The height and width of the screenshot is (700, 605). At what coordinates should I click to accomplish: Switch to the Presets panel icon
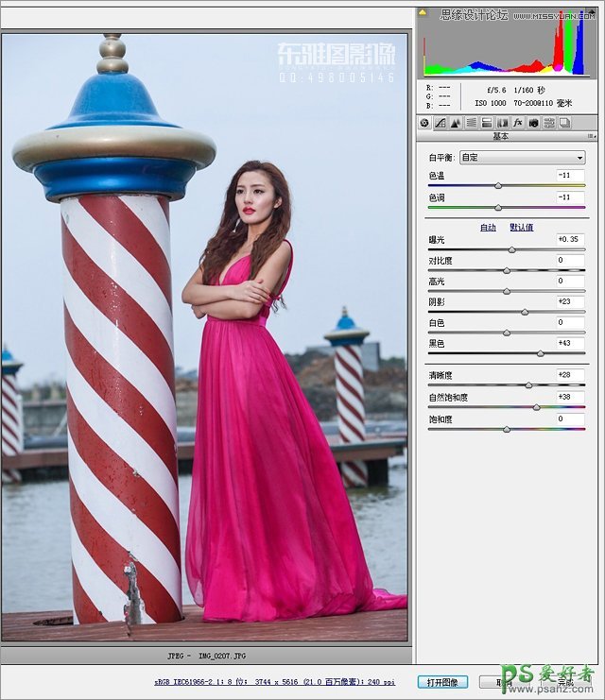(549, 123)
